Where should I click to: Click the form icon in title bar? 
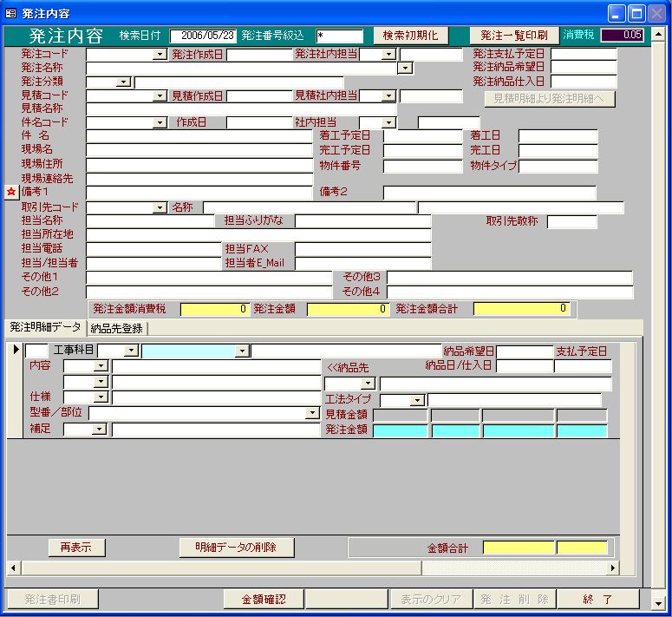pos(10,13)
